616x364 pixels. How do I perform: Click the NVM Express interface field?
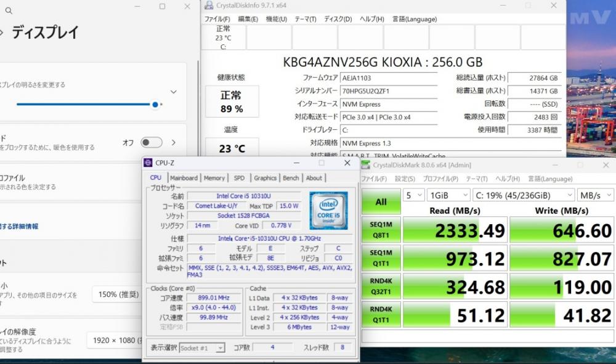point(389,104)
